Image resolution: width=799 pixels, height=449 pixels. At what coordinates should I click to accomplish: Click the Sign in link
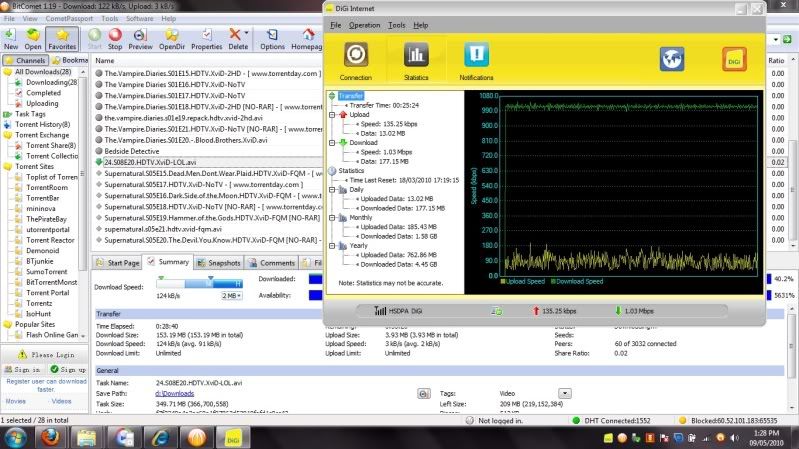coord(24,369)
